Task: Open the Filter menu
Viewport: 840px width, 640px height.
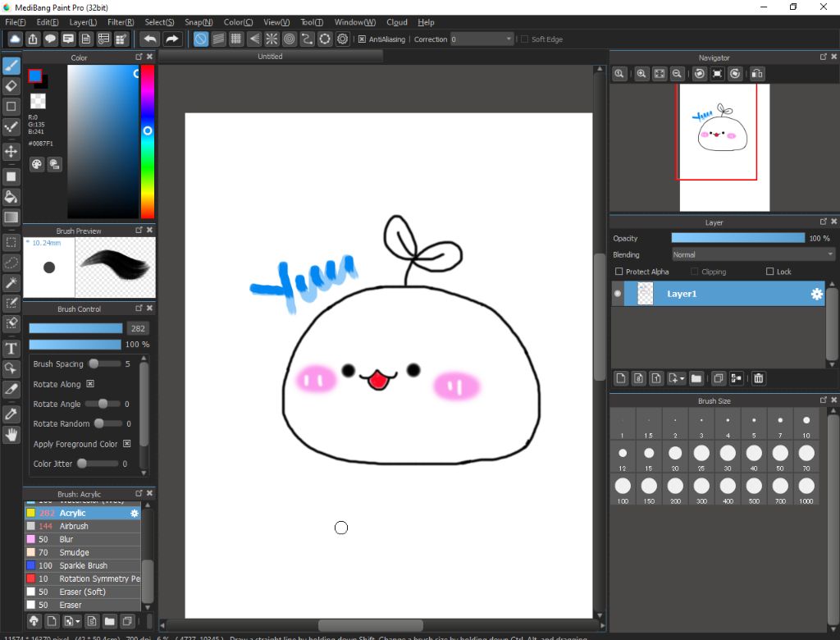Action: click(x=121, y=22)
